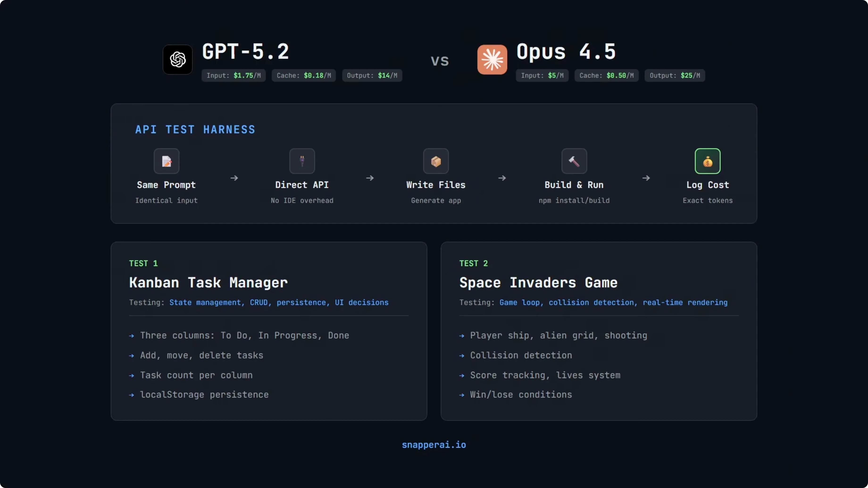Image resolution: width=868 pixels, height=488 pixels.
Task: Click the Write Files package icon
Action: pos(436,161)
